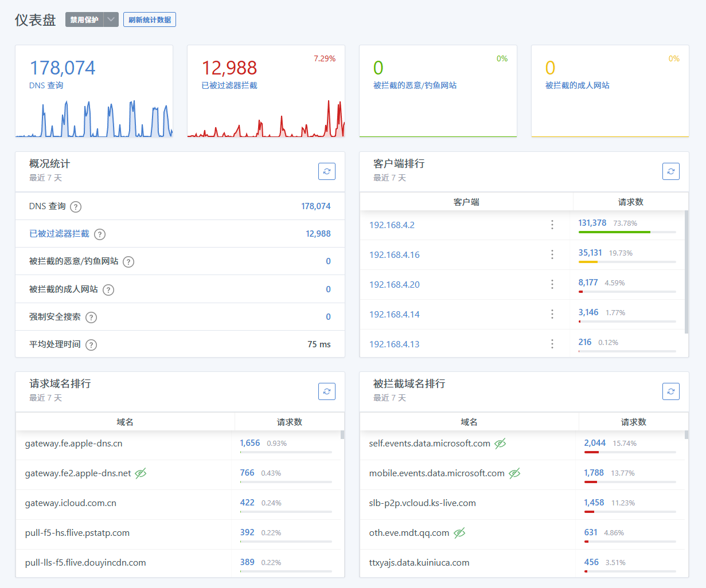Click blocked domain ttxyajs.data.kuiniuca.com
The width and height of the screenshot is (706, 588).
coord(419,563)
